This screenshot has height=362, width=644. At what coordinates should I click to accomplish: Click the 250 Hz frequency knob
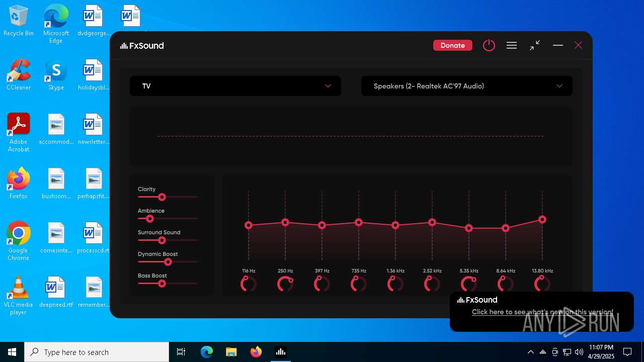click(x=285, y=284)
